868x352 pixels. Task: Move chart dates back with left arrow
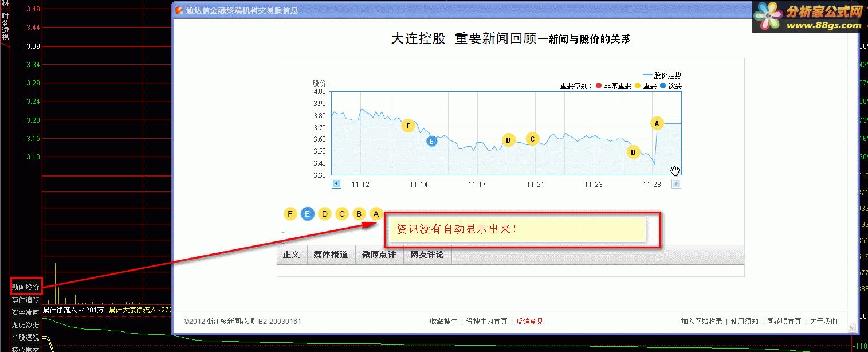click(337, 183)
